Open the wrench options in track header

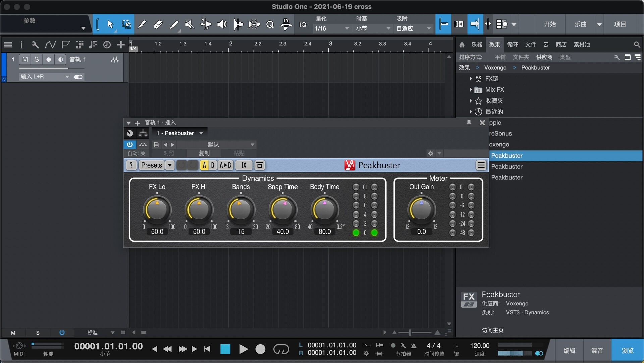(x=35, y=45)
